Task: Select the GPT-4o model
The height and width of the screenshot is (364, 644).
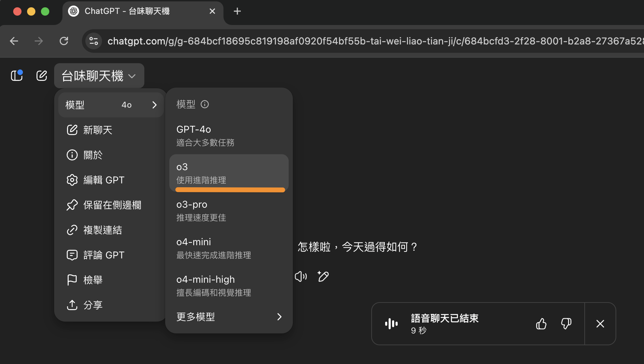Action: [229, 135]
